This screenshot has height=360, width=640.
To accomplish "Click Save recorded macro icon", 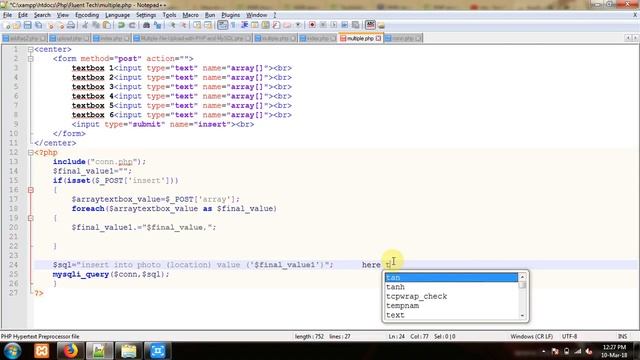I will click(356, 25).
